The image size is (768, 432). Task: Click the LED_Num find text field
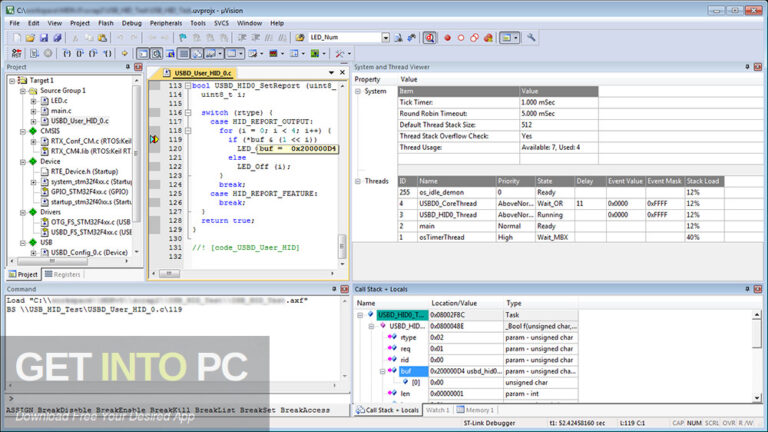(345, 38)
